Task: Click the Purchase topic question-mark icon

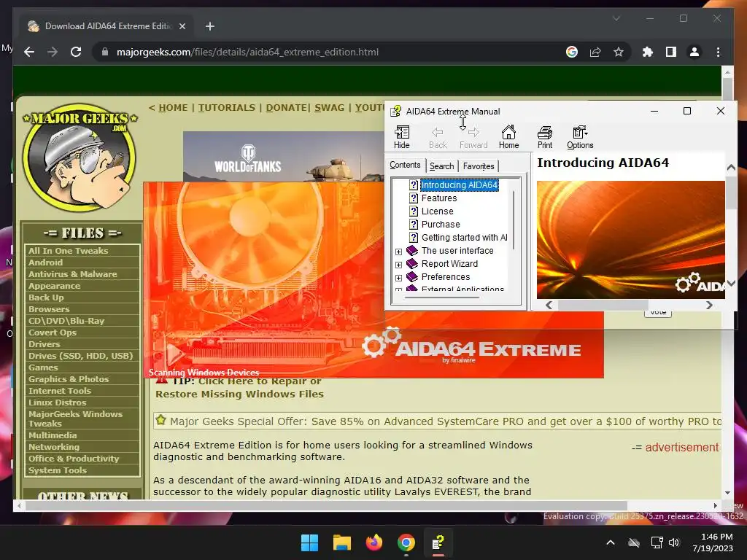Action: click(414, 225)
